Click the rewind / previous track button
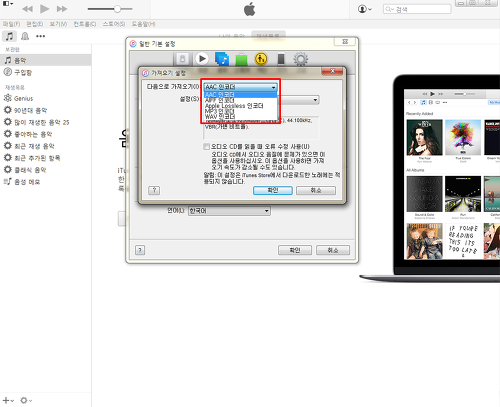This screenshot has height=407, width=500. pyautogui.click(x=27, y=9)
